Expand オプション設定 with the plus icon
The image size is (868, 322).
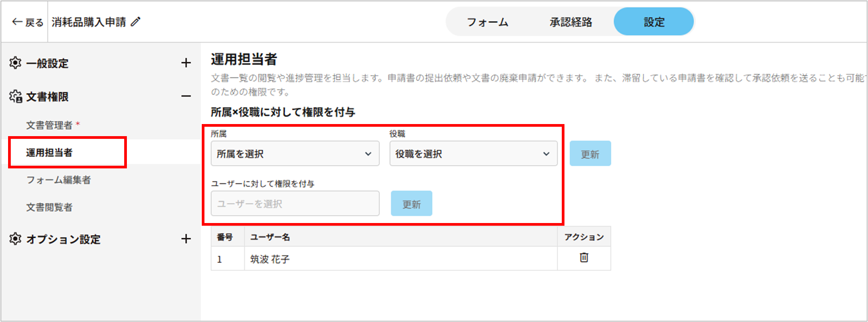tap(186, 239)
